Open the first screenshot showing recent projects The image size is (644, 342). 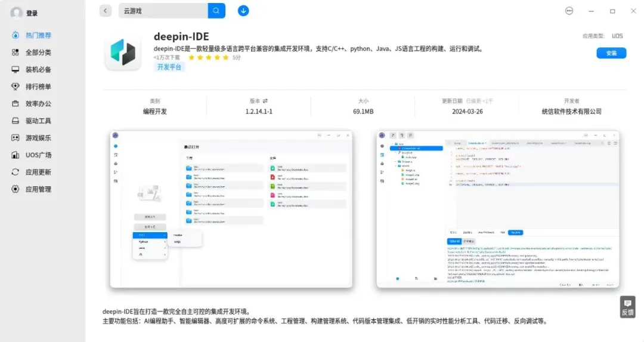[231, 209]
